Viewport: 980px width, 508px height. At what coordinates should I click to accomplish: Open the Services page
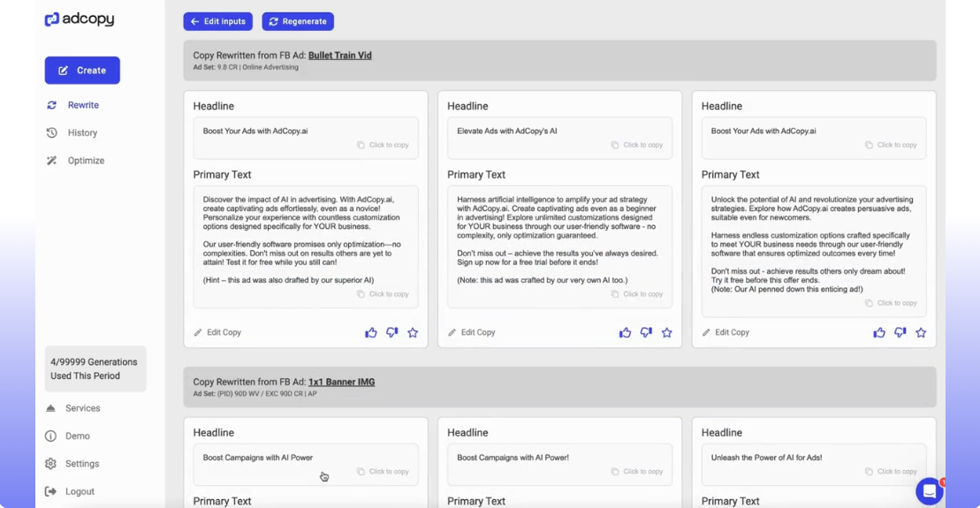tap(82, 408)
